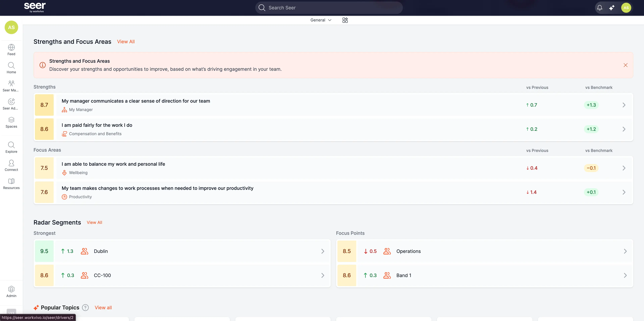Select the Operations segment name
The width and height of the screenshot is (644, 321).
408,251
